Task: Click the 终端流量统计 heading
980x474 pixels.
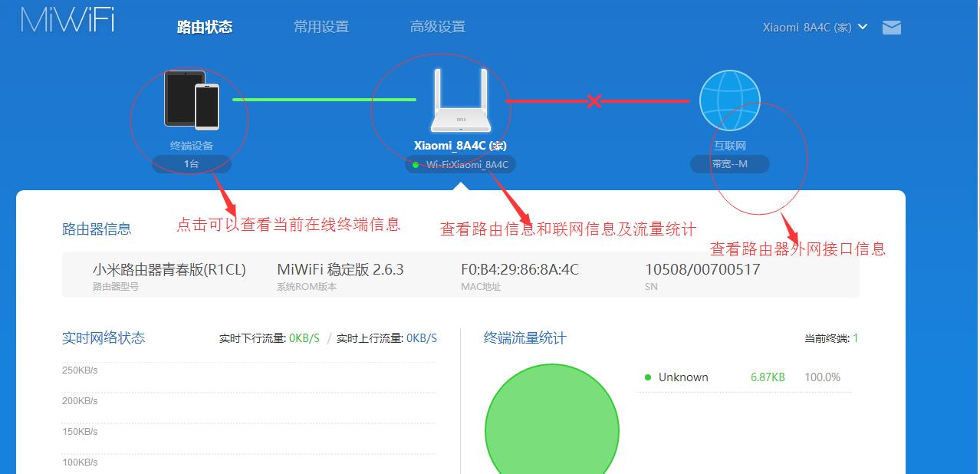Action: [525, 337]
